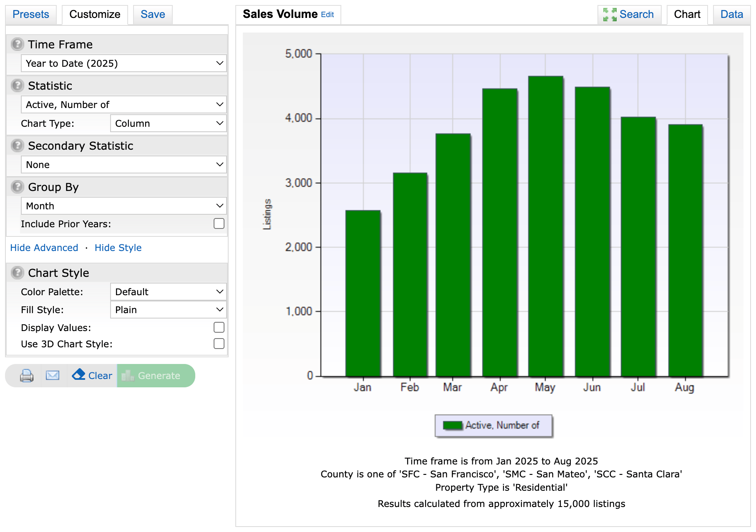The image size is (756, 532).
Task: Click the Chart Style help icon
Action: [x=17, y=273]
